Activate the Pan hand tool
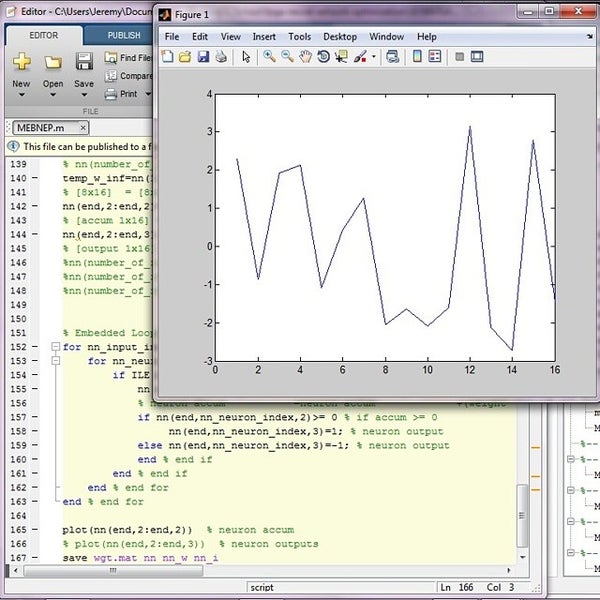600x600 pixels. point(305,57)
